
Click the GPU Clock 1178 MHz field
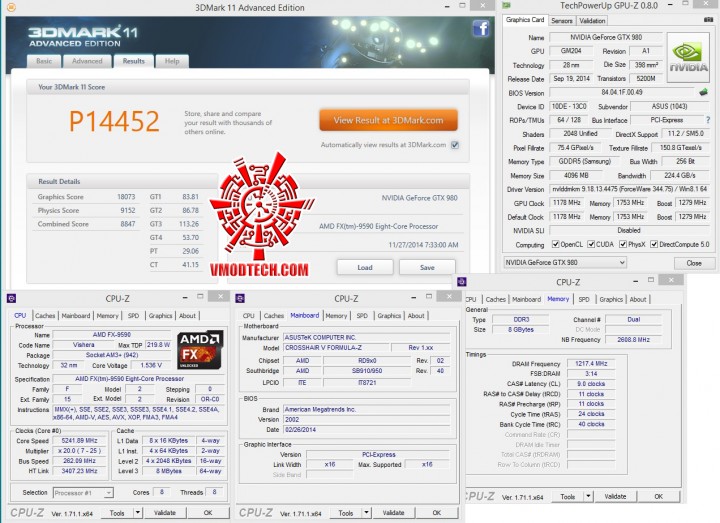(567, 203)
